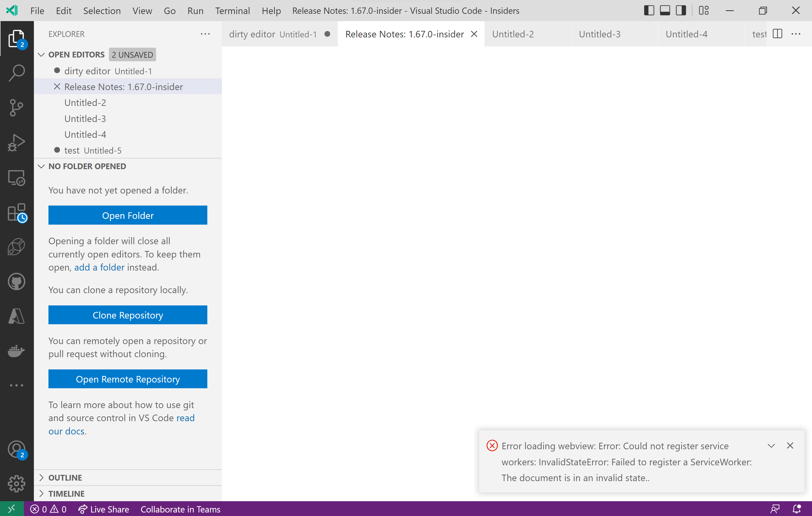Open the Help menu
812x516 pixels.
point(271,11)
